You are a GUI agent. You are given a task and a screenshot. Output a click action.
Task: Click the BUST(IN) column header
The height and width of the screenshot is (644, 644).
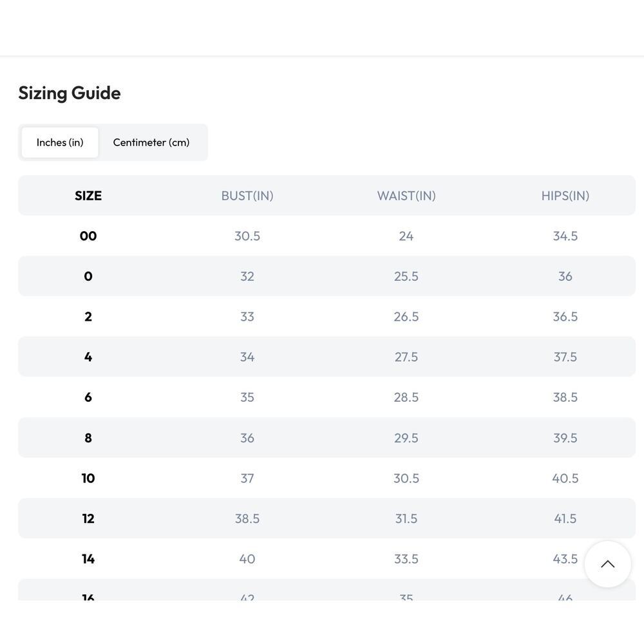click(x=247, y=196)
